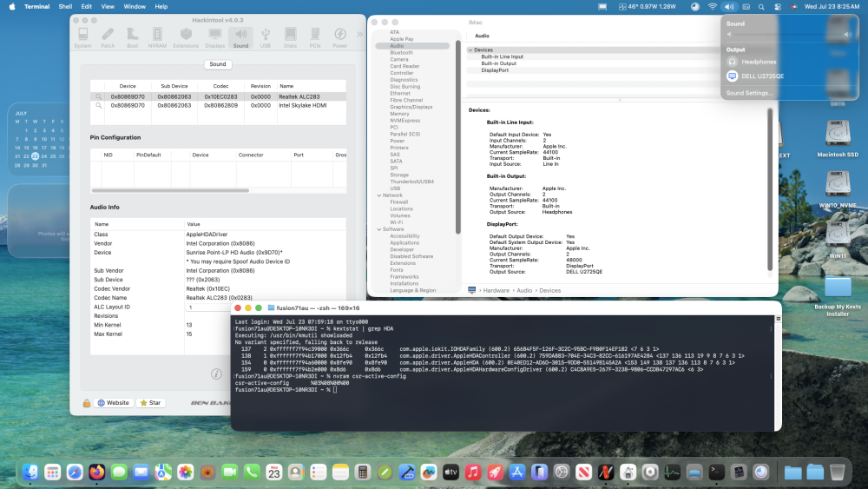Open the USB section in Hackintool
The height and width of the screenshot is (489, 868).
[266, 37]
